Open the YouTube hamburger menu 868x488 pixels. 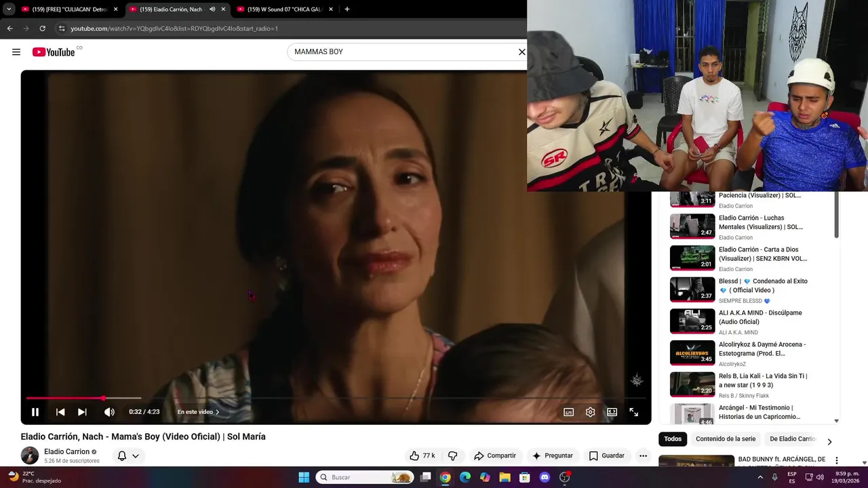click(16, 52)
